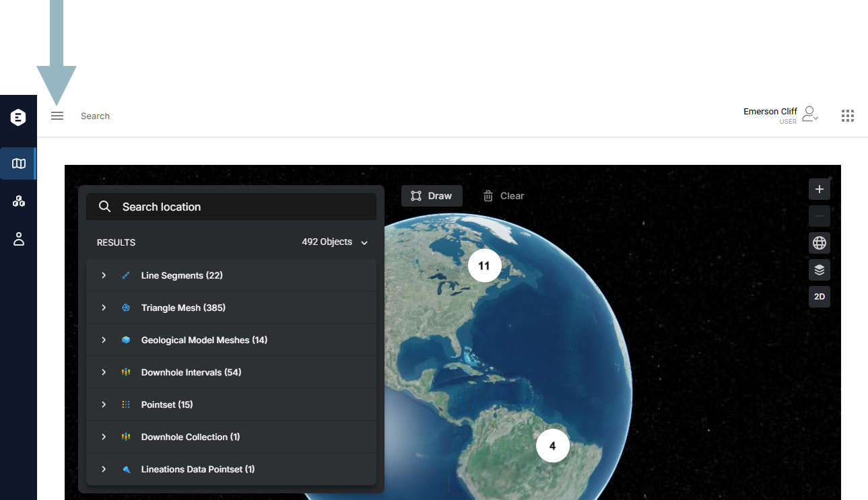The width and height of the screenshot is (868, 500).
Task: Expand the Line Segments (22) group
Action: tap(104, 275)
